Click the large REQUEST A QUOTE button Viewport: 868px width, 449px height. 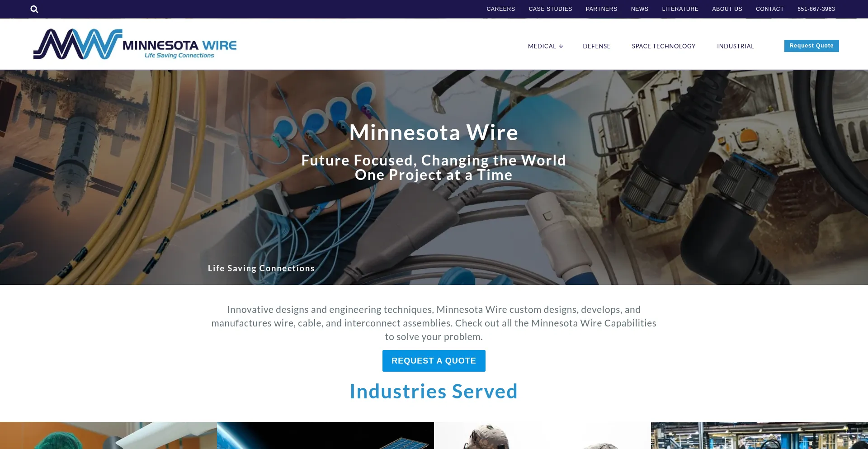click(434, 361)
